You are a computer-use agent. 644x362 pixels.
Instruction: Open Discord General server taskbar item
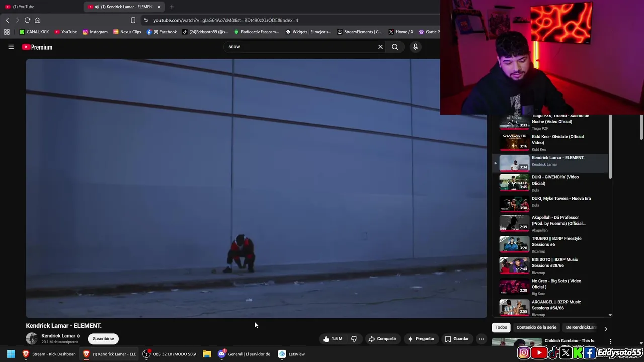[x=245, y=354]
